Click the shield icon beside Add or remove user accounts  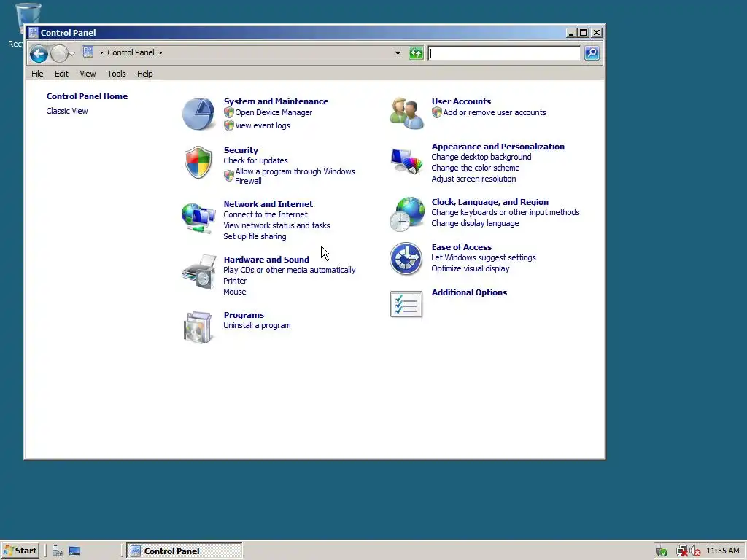(x=436, y=112)
